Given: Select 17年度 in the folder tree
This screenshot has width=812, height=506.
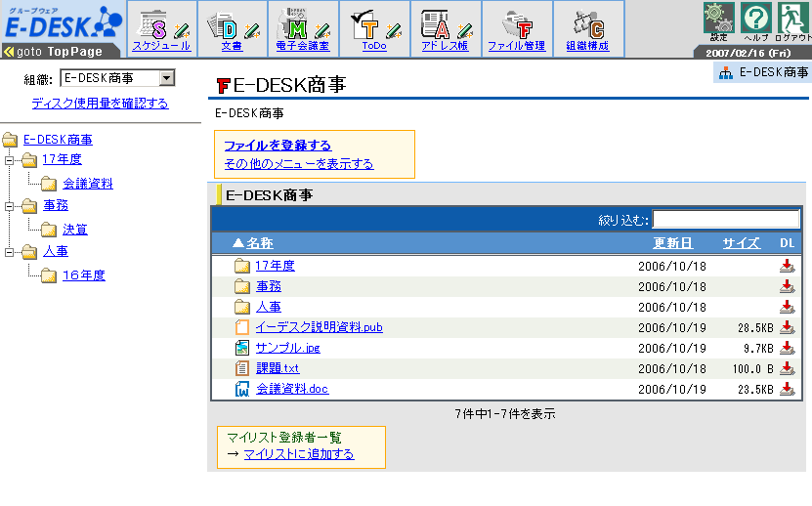Looking at the screenshot, I should point(63,159).
